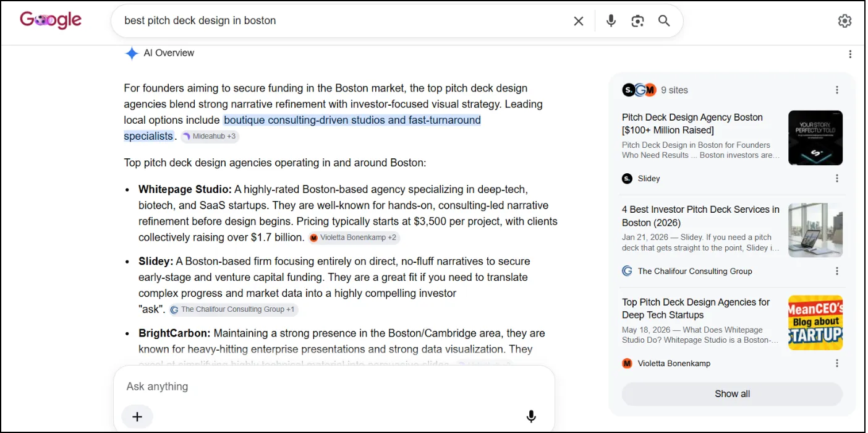
Task: Open Google Lens image search
Action: (637, 21)
